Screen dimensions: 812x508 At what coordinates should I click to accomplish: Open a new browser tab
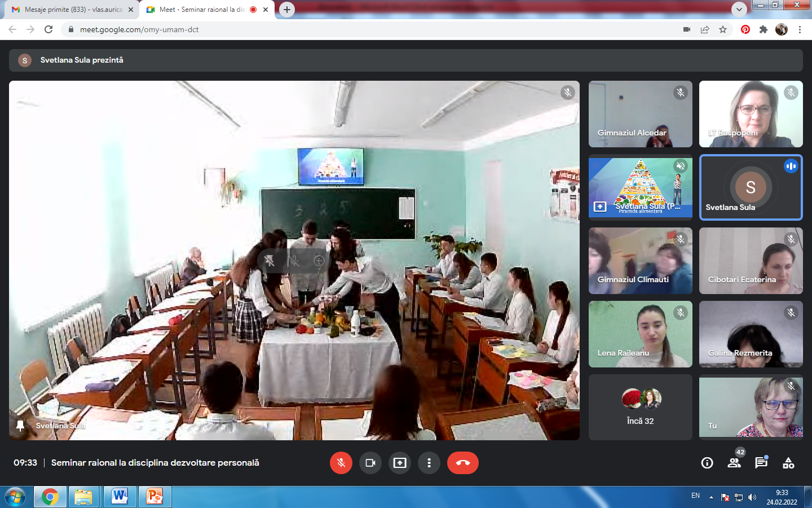287,10
